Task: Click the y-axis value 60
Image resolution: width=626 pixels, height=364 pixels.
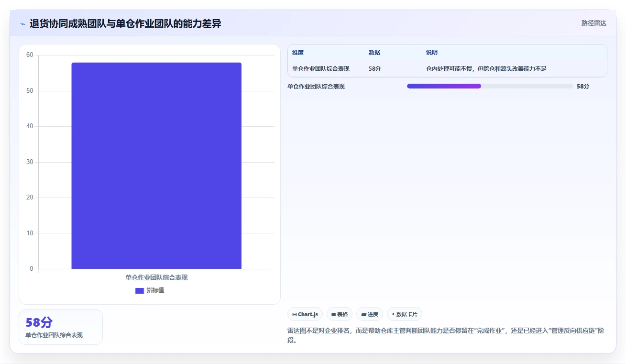Action: tap(30, 55)
